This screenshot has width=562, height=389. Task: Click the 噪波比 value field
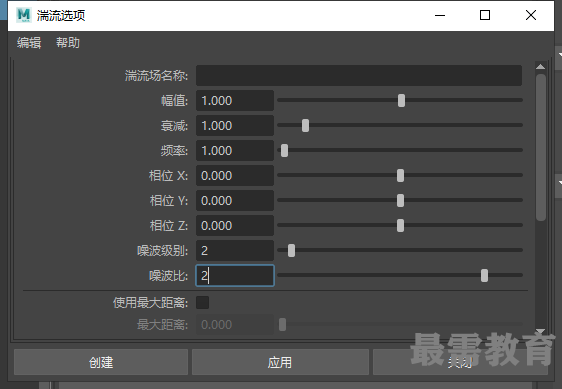[235, 275]
